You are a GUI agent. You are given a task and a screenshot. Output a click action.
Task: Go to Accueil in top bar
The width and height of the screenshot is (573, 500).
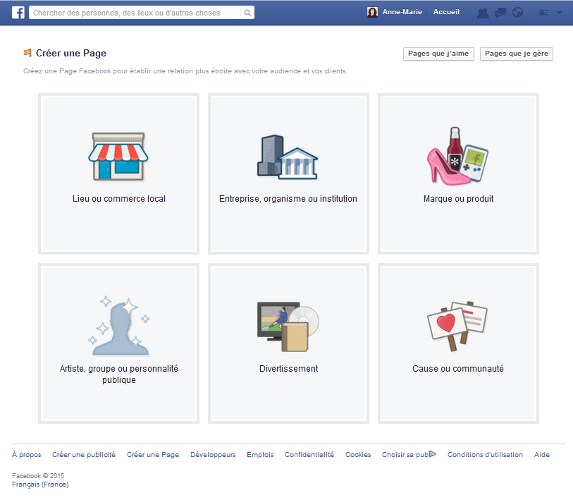pos(446,12)
